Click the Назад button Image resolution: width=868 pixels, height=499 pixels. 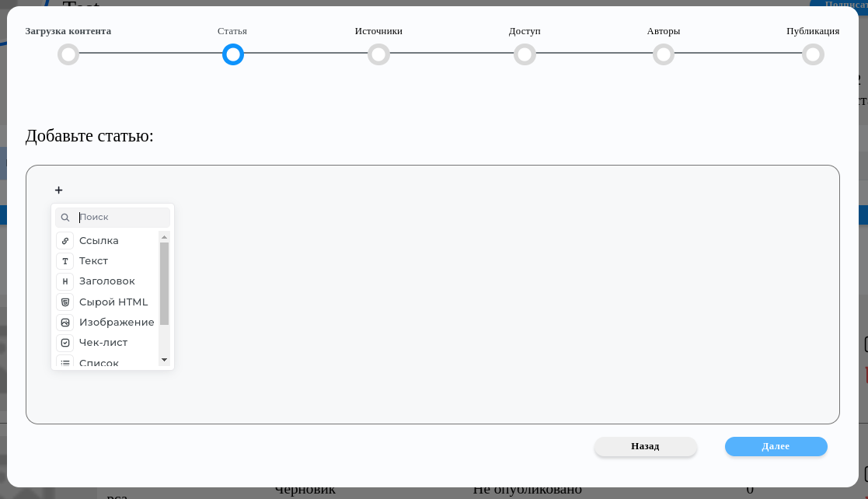tap(646, 446)
